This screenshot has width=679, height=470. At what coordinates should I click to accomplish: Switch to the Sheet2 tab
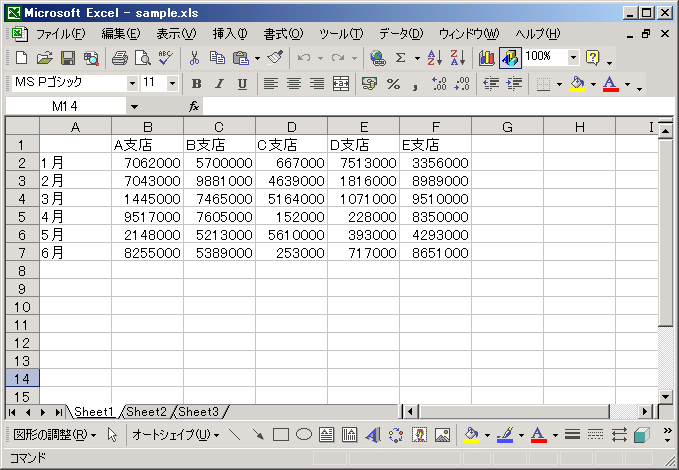tap(146, 412)
